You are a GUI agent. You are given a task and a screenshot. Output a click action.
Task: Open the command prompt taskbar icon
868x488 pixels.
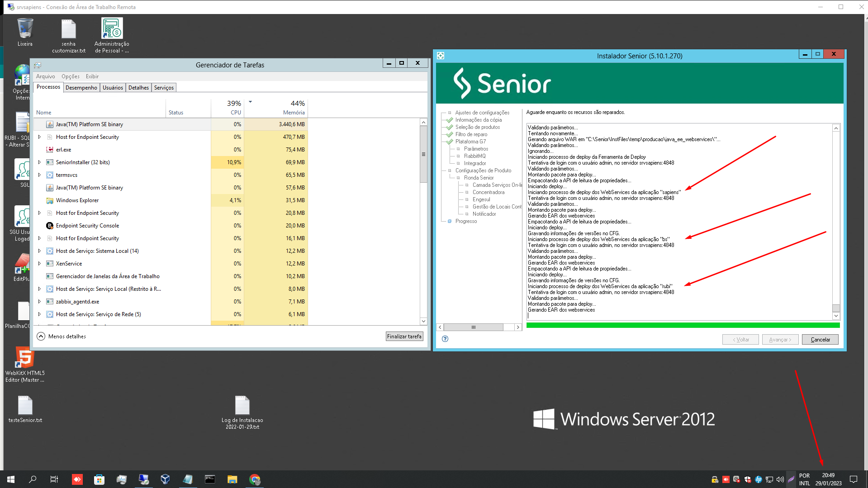tap(210, 479)
